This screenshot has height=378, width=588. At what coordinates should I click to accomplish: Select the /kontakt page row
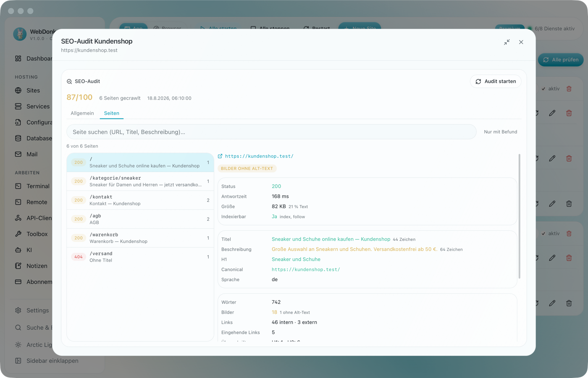[140, 200]
